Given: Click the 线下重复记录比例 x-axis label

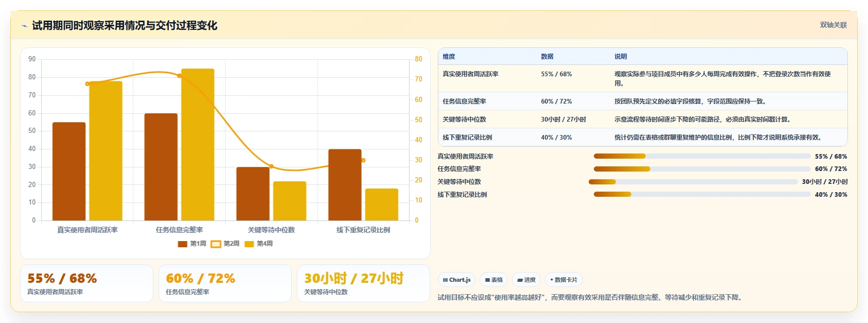Looking at the screenshot, I should [x=363, y=230].
